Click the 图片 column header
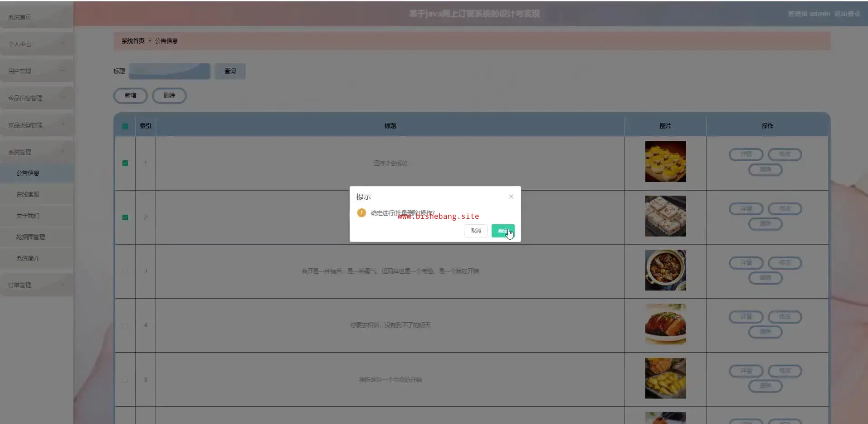 [x=665, y=126]
